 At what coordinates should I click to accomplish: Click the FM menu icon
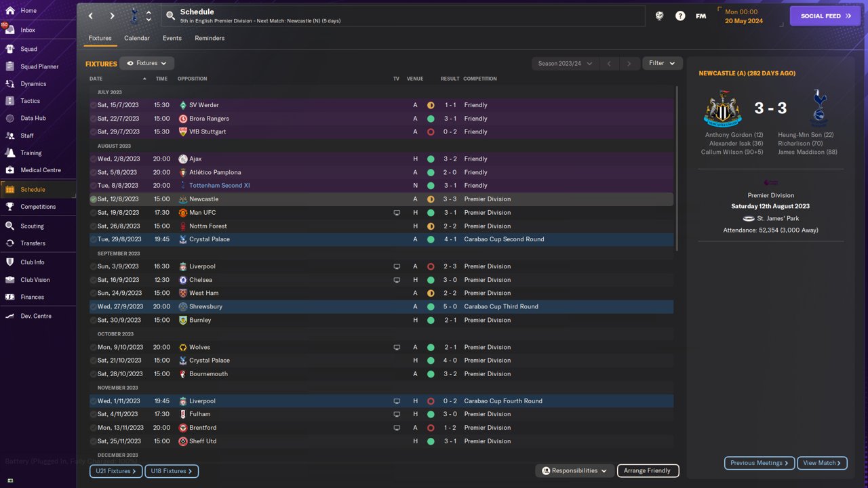point(701,16)
